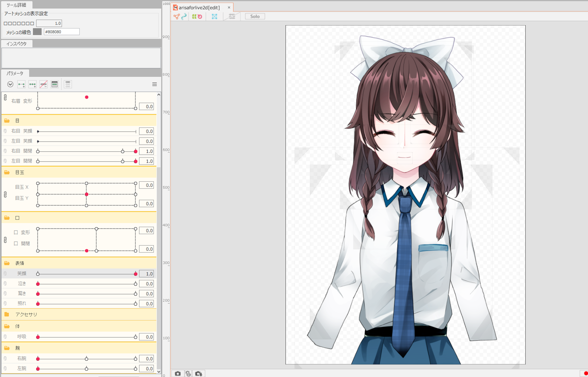Image resolution: width=588 pixels, height=377 pixels.
Task: Click the #808080 hex color input field
Action: [x=61, y=32]
